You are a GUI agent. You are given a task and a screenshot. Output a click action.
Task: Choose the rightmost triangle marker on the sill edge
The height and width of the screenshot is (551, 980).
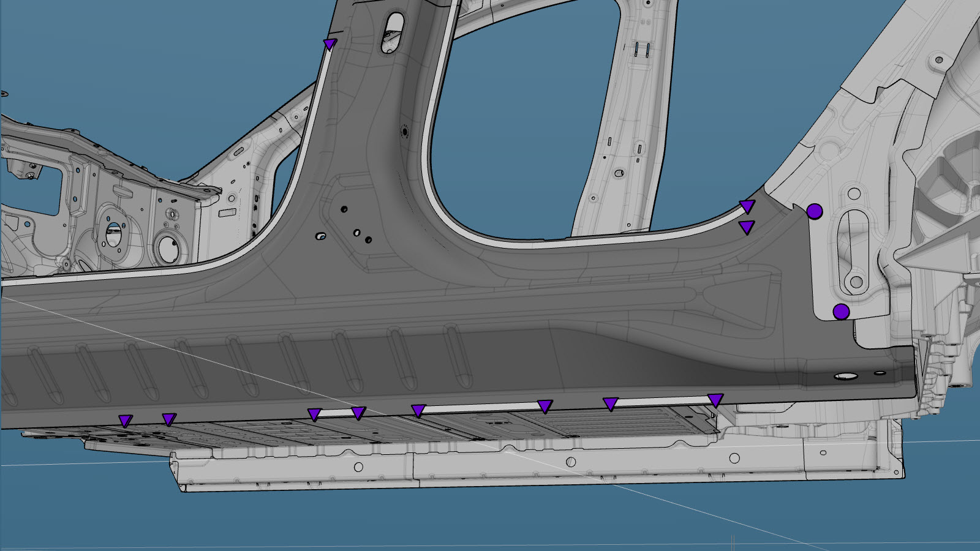[x=715, y=400]
